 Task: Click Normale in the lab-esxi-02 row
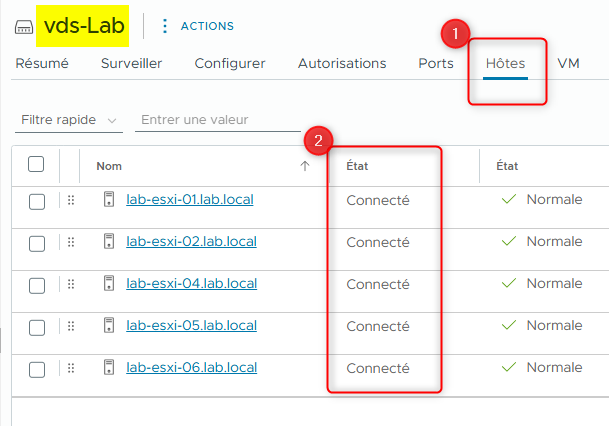(554, 242)
